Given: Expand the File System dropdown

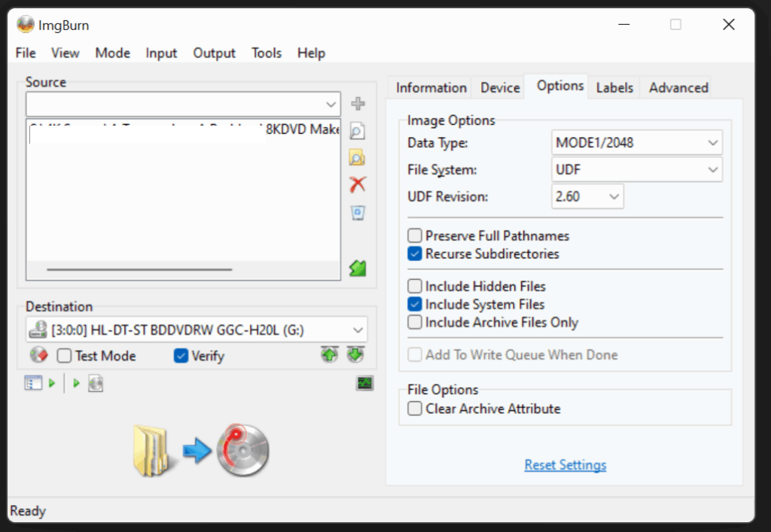Looking at the screenshot, I should click(x=636, y=170).
